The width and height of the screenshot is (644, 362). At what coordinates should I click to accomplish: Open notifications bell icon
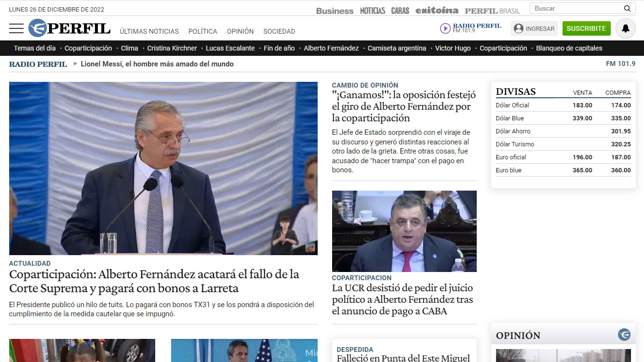click(625, 28)
